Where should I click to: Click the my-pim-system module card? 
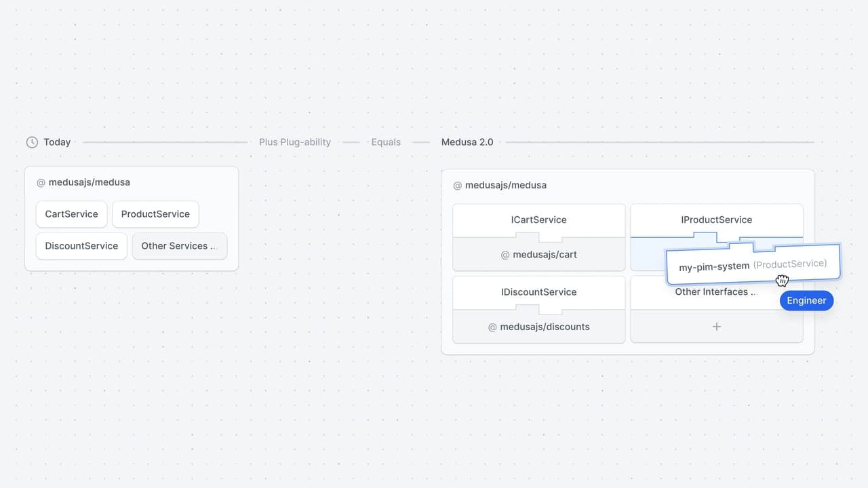tap(753, 265)
